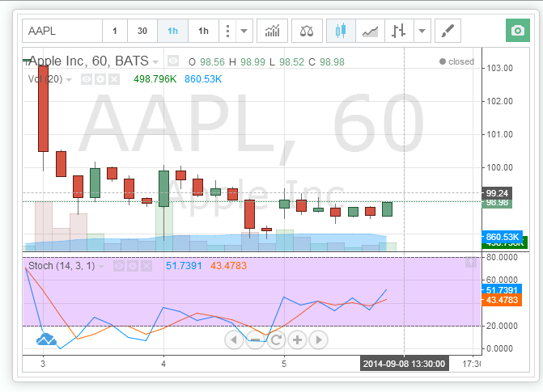
Task: Toggle Vol indicator visibility eye
Action: (87, 79)
